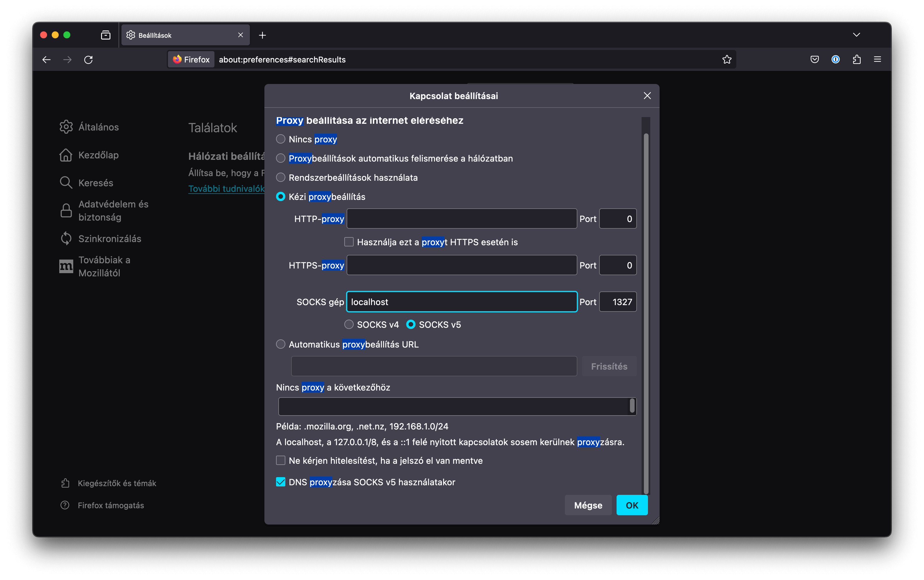Open Szinkronizálás settings category
This screenshot has width=924, height=580.
pos(101,239)
